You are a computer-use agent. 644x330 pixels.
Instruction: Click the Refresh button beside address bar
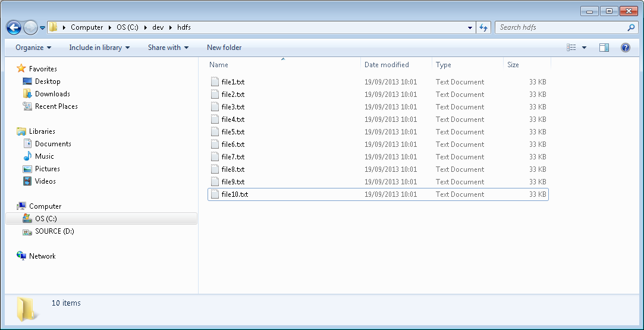click(483, 27)
